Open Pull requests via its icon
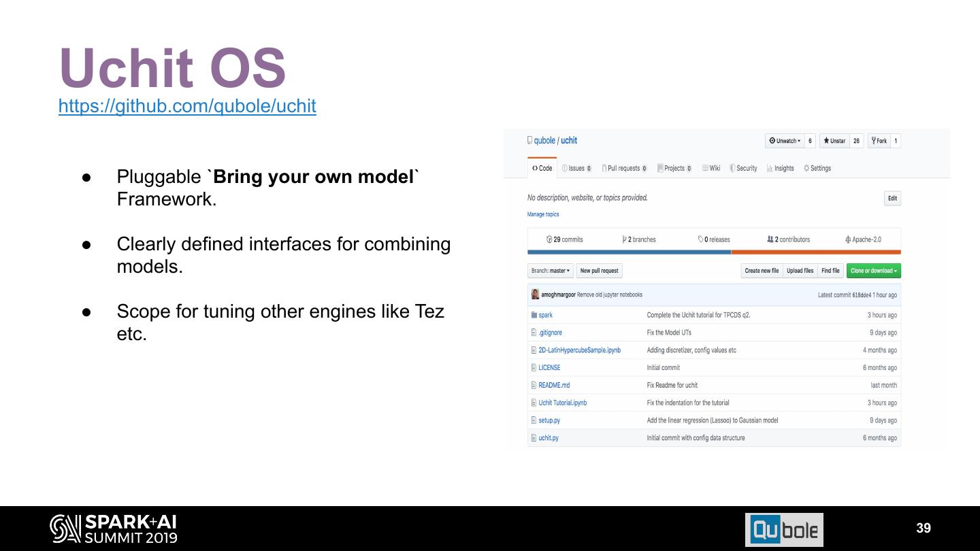 click(604, 167)
